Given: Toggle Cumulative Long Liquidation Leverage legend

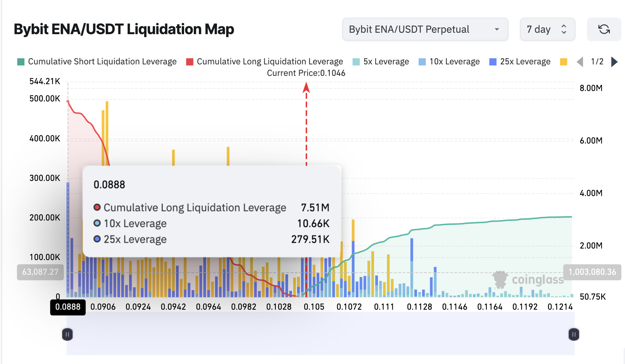Looking at the screenshot, I should pos(265,62).
